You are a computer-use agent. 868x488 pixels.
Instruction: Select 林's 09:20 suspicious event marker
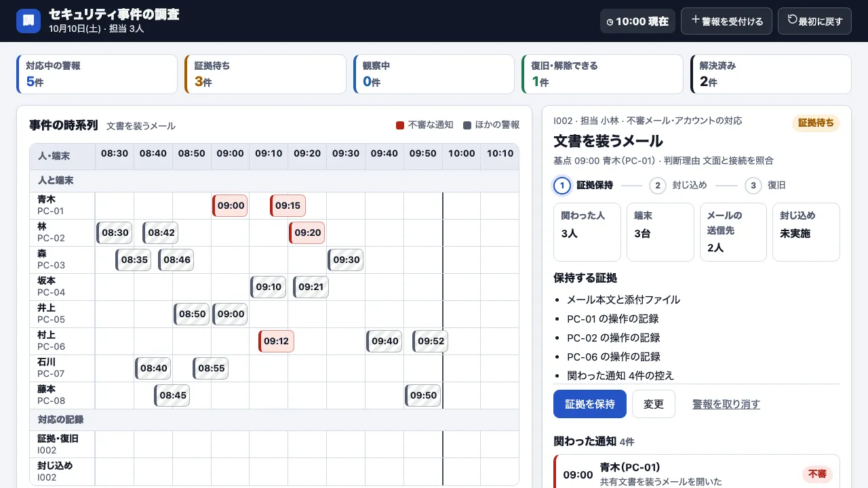click(307, 232)
